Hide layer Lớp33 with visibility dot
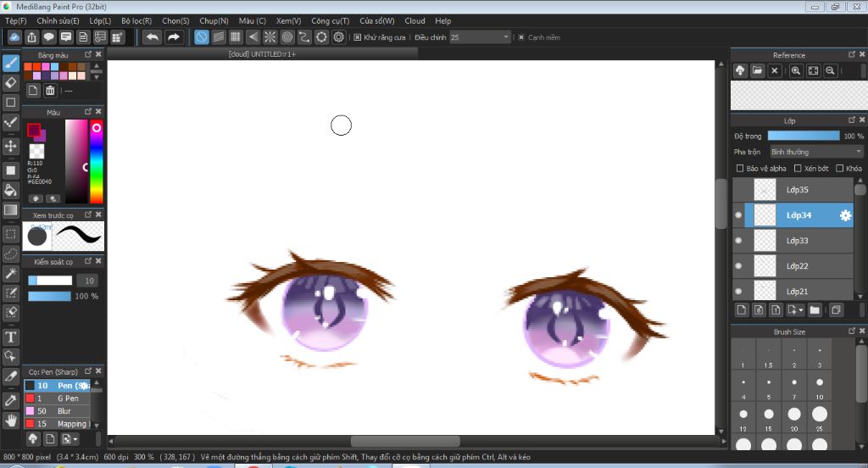The height and width of the screenshot is (468, 868). [738, 241]
